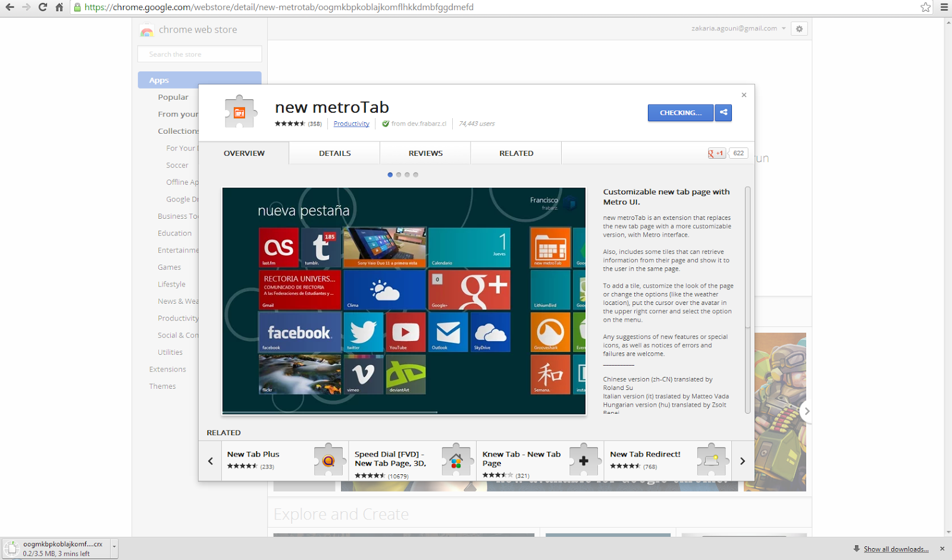Bookmark page with the star icon

(x=926, y=7)
